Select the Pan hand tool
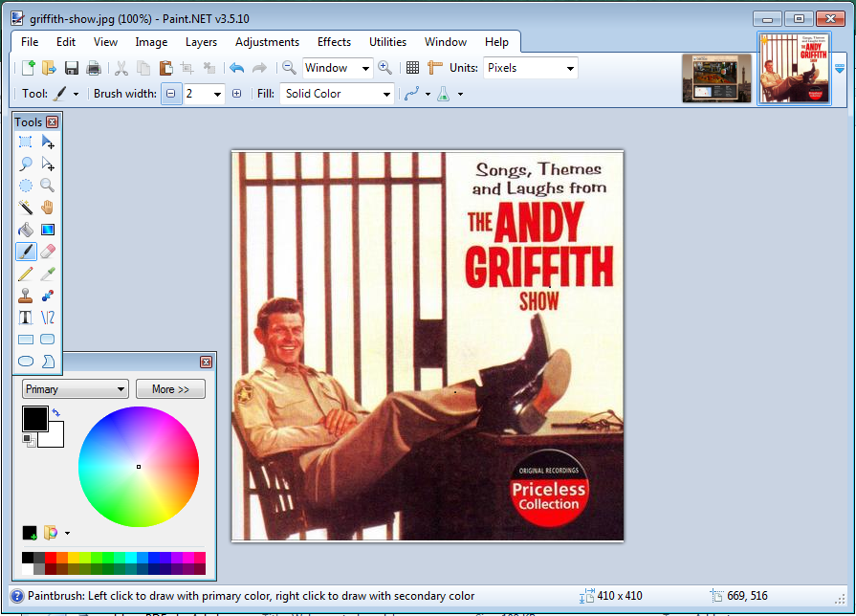 (48, 208)
